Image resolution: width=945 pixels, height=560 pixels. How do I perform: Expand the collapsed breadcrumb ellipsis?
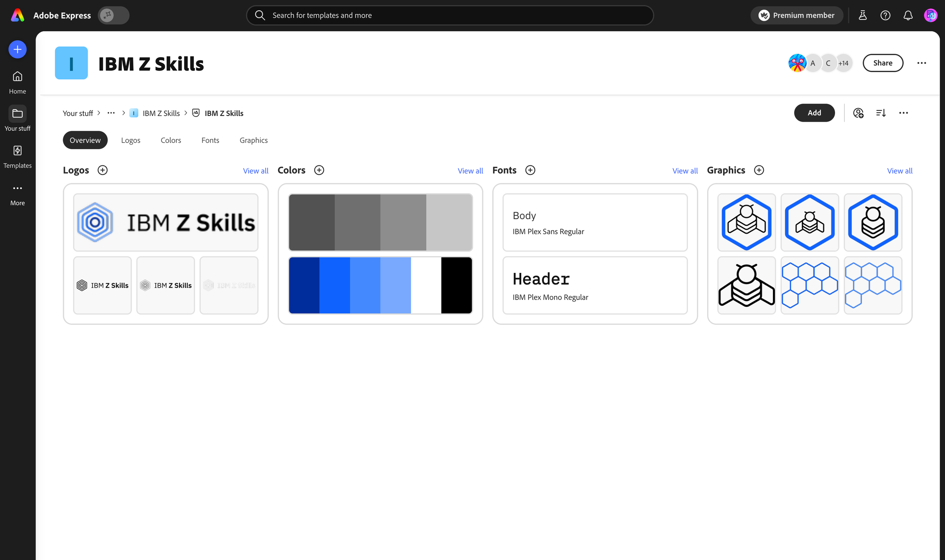click(x=111, y=113)
